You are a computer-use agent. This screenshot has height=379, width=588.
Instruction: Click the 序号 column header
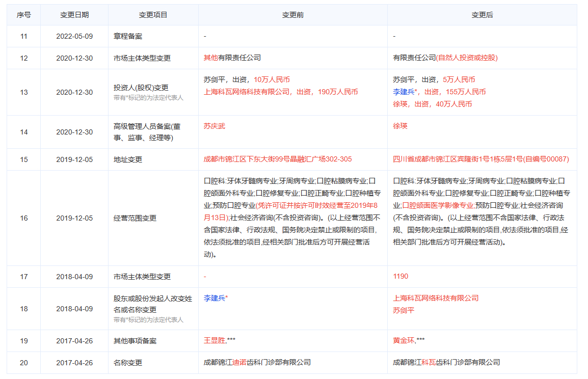pyautogui.click(x=24, y=15)
